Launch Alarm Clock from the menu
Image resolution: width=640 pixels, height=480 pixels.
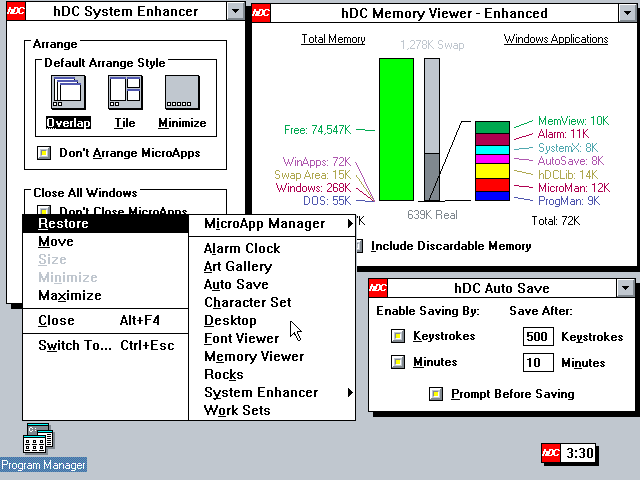pyautogui.click(x=271, y=249)
